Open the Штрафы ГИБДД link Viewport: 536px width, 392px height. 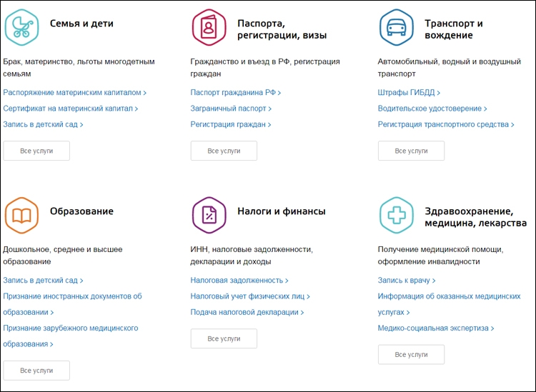click(409, 93)
